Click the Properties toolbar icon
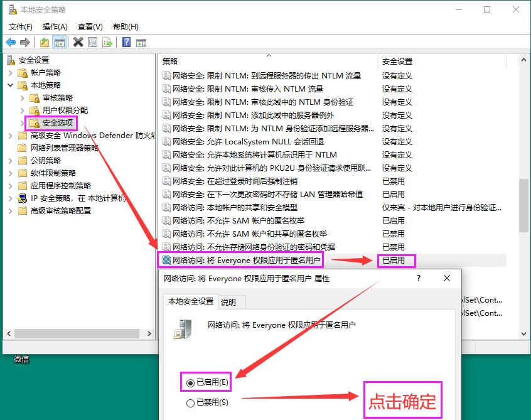The width and height of the screenshot is (531, 420). point(92,42)
